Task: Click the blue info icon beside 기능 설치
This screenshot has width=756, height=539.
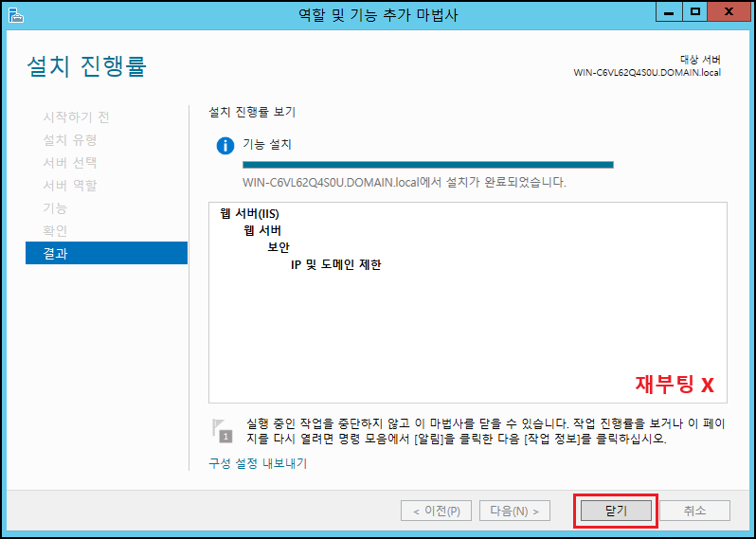Action: [225, 145]
